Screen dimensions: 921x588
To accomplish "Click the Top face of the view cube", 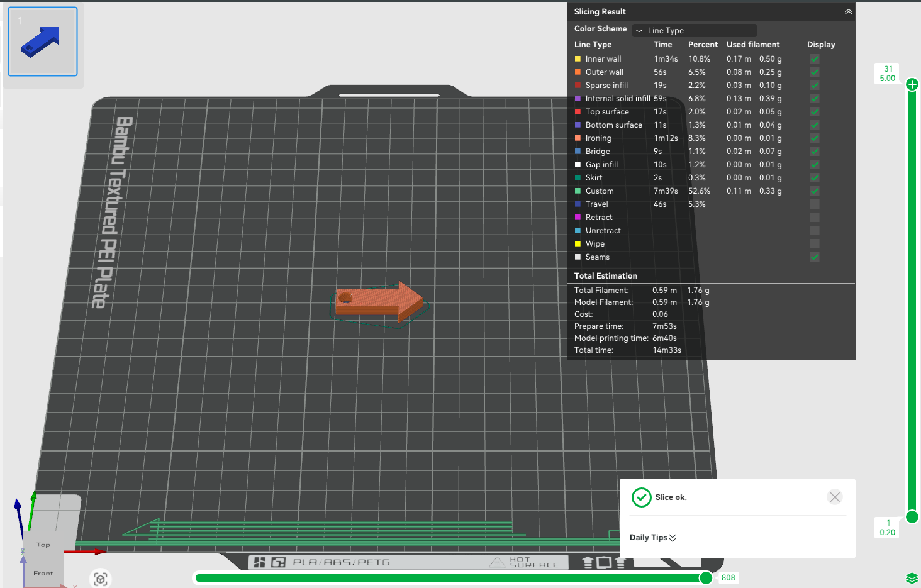I will click(43, 545).
